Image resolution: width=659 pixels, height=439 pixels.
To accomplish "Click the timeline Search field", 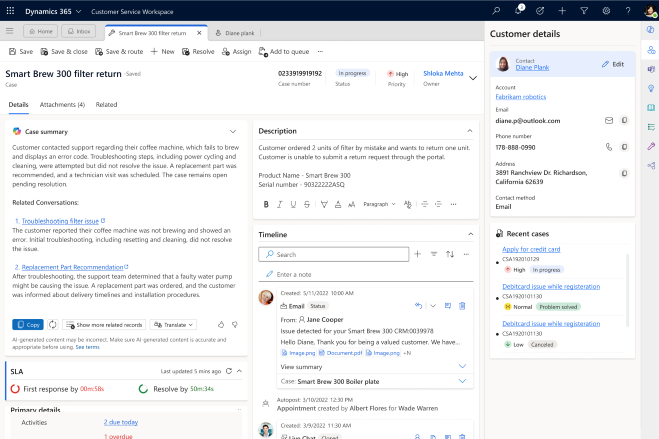I will tap(334, 254).
